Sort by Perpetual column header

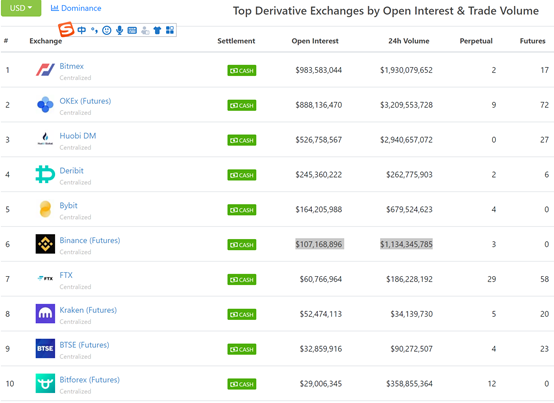pos(476,41)
